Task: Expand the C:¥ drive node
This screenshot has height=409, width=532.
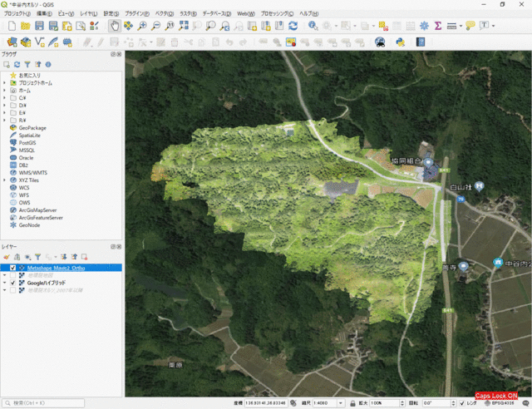Action: click(x=4, y=98)
